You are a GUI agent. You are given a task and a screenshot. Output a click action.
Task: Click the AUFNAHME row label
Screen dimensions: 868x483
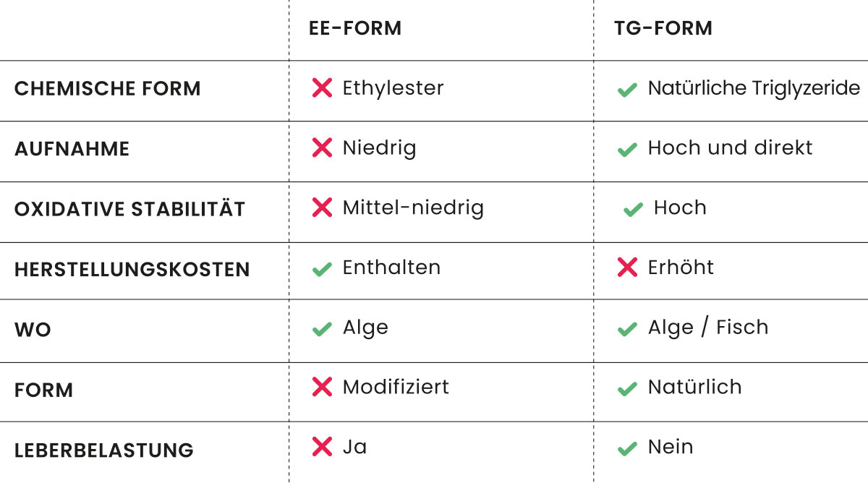pyautogui.click(x=72, y=149)
